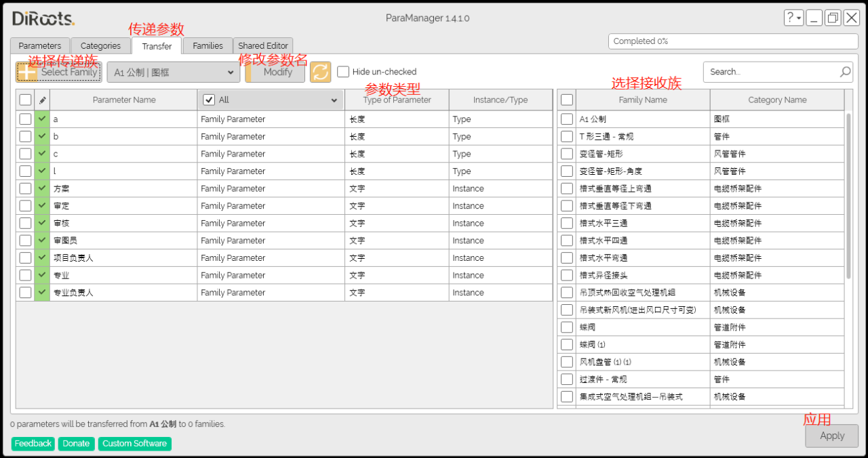Select the parameter row named 审图员
The width and height of the screenshot is (868, 458).
click(x=284, y=241)
